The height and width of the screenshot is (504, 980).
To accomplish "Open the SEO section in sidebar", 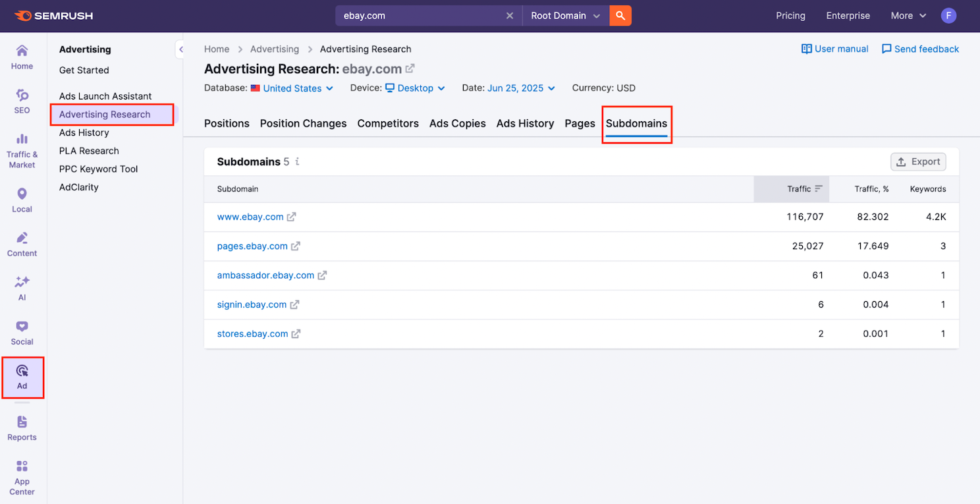I will [x=22, y=101].
